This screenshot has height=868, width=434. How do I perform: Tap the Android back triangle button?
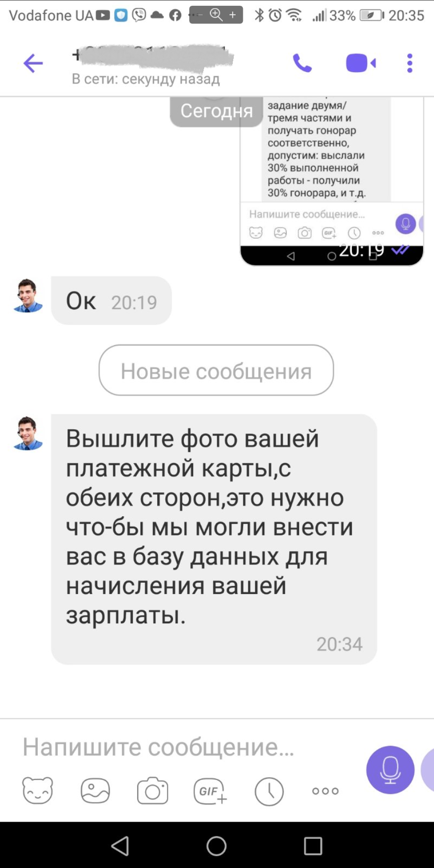pyautogui.click(x=120, y=846)
